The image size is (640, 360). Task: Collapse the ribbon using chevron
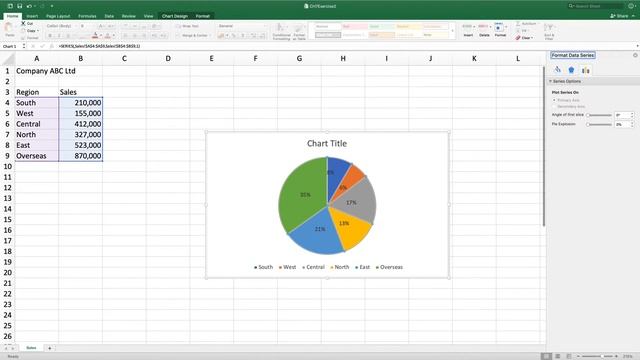(633, 16)
